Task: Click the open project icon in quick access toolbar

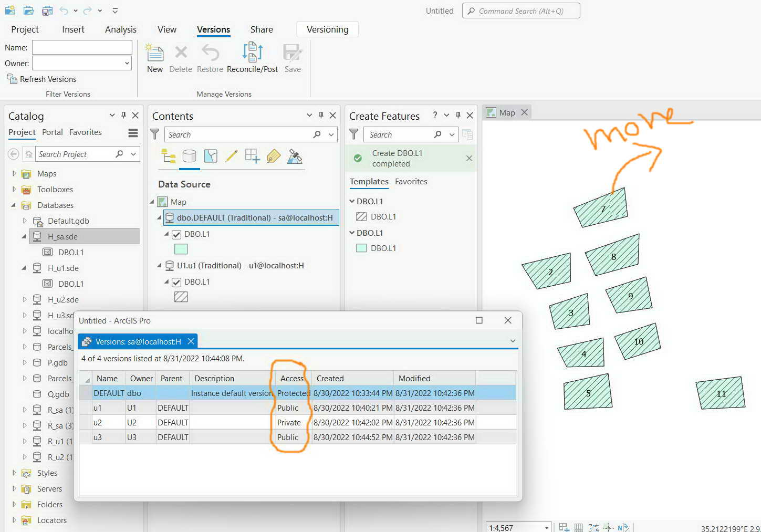Action: point(28,10)
